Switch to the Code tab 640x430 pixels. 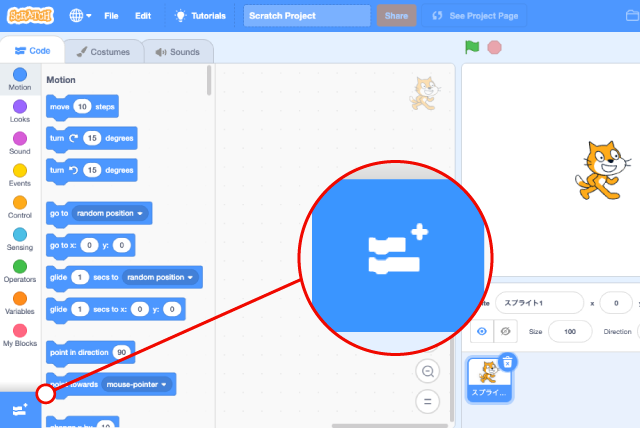[x=32, y=51]
